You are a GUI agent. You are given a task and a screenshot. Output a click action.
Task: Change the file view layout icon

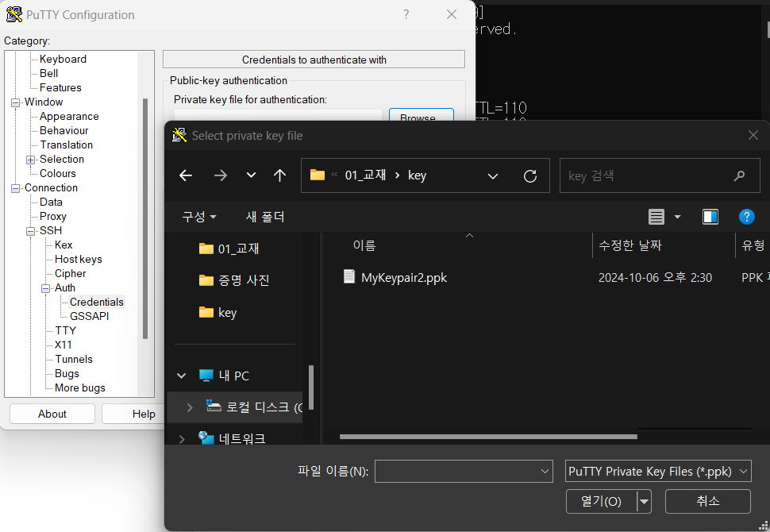pyautogui.click(x=656, y=217)
